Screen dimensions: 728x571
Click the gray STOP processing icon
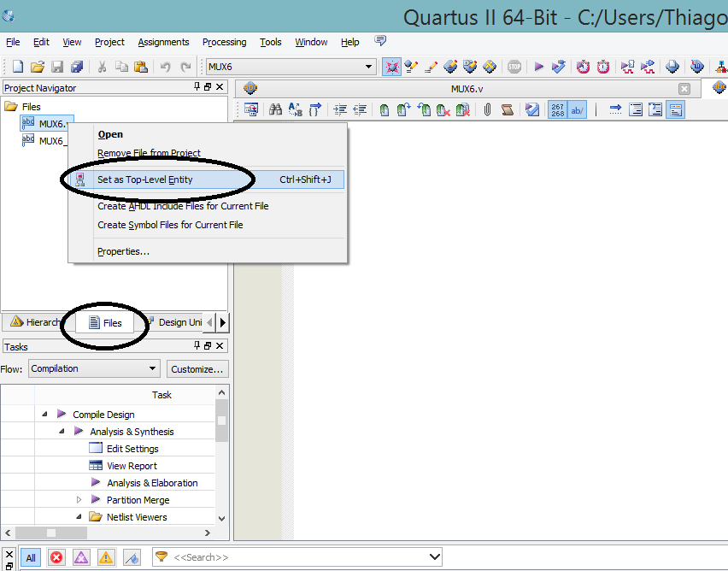pyautogui.click(x=514, y=67)
